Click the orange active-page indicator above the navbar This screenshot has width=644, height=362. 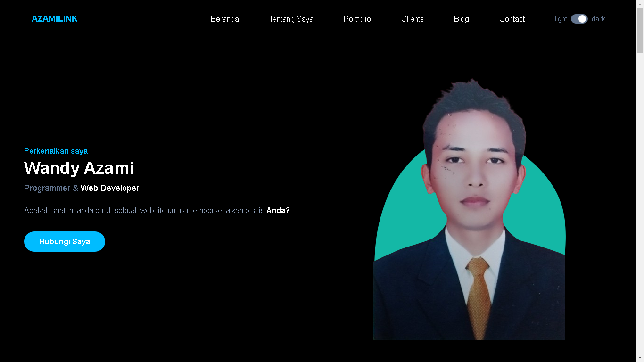click(x=322, y=1)
